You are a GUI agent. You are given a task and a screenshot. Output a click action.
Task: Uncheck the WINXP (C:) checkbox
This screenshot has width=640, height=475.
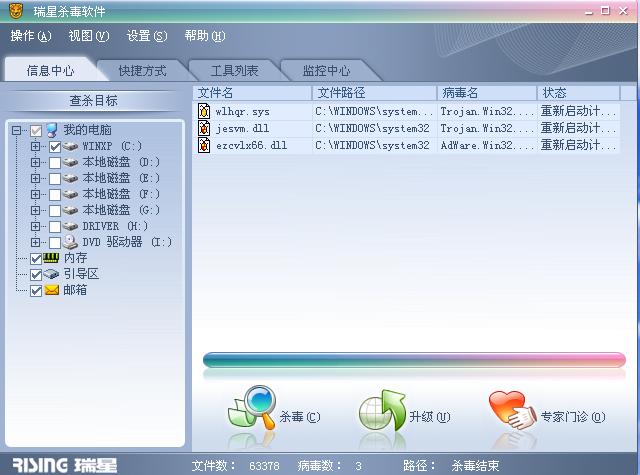pos(55,146)
